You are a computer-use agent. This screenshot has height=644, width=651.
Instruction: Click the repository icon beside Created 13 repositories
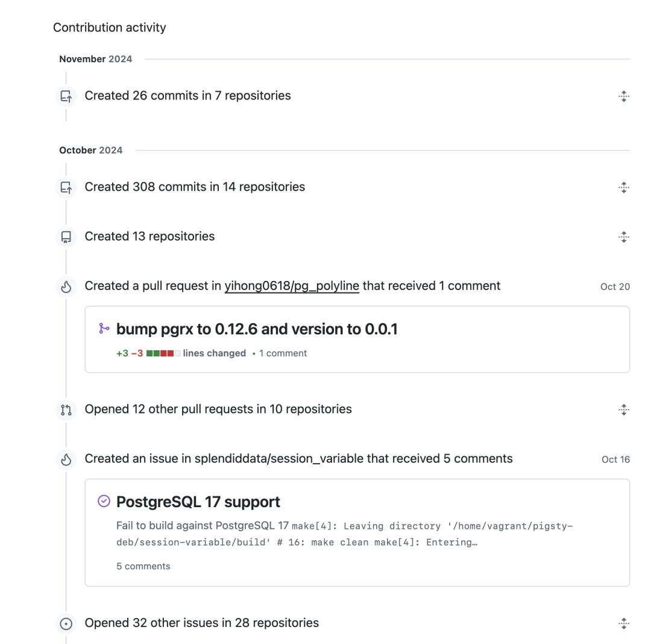coord(66,236)
